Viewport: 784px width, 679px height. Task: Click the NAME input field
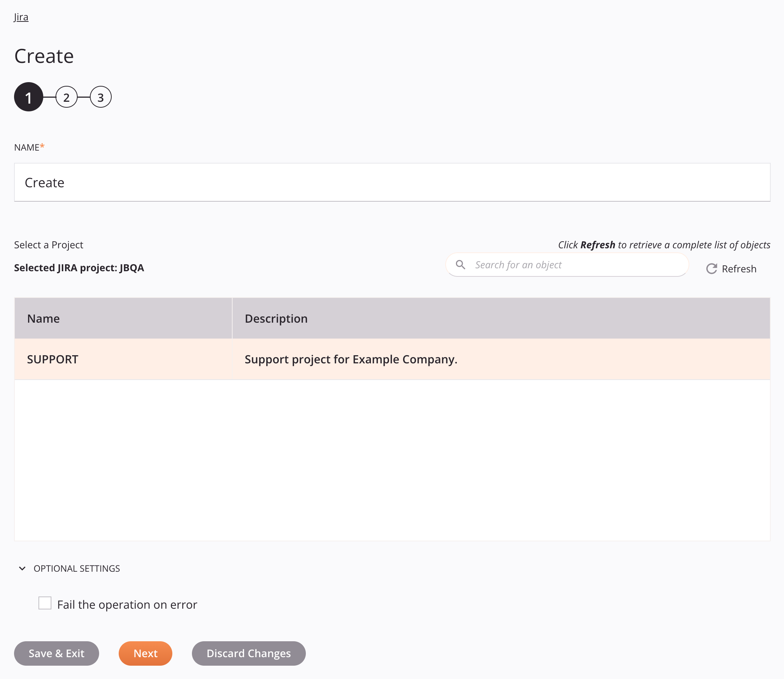[x=392, y=182]
